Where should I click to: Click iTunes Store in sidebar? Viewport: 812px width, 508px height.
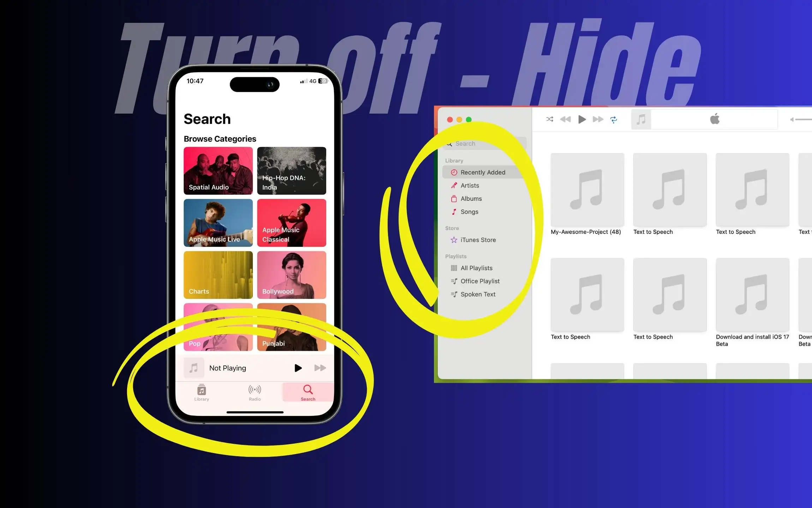tap(478, 240)
